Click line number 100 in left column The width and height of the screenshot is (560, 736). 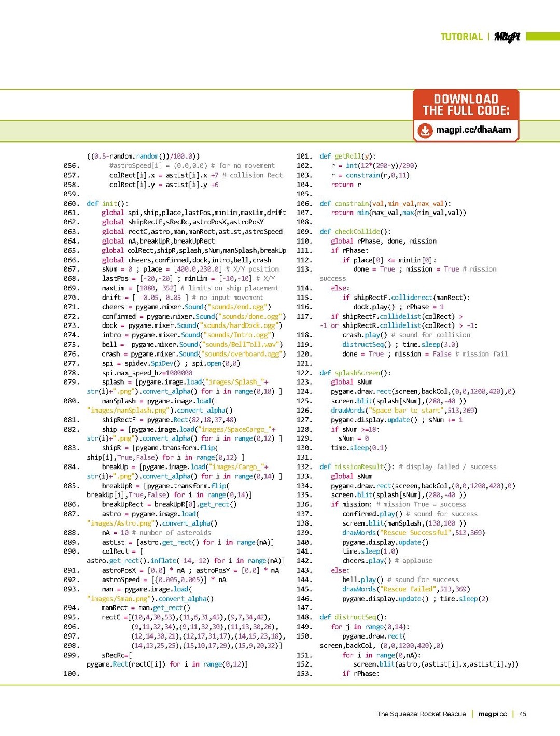click(x=71, y=674)
